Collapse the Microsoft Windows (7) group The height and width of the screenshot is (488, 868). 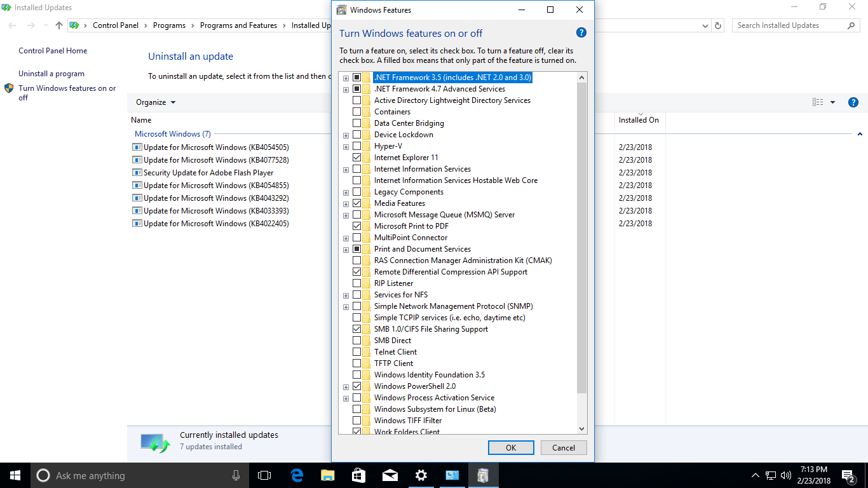(860, 134)
